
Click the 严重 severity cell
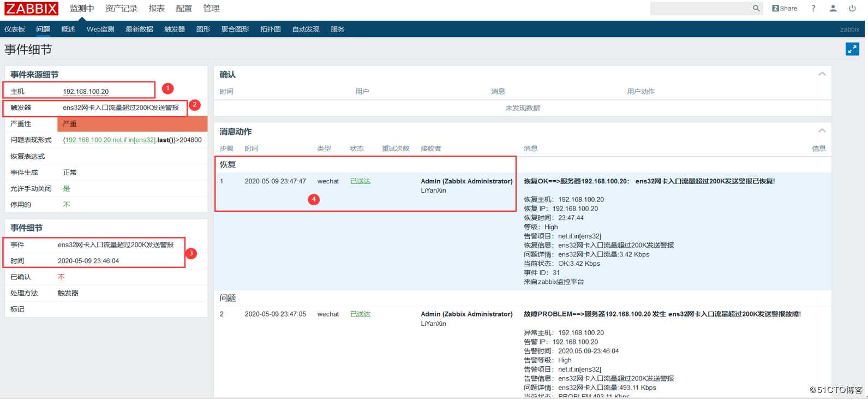133,124
